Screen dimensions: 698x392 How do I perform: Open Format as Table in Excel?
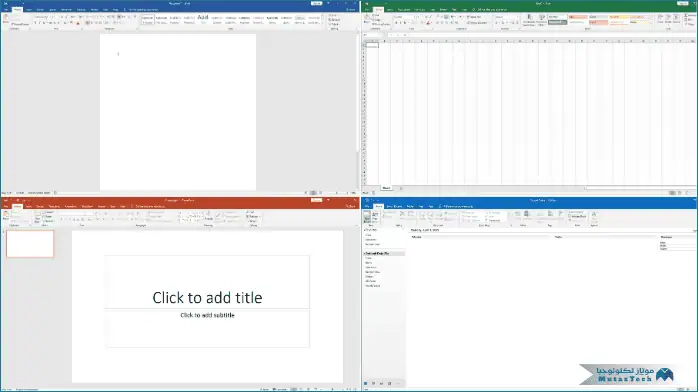point(541,20)
